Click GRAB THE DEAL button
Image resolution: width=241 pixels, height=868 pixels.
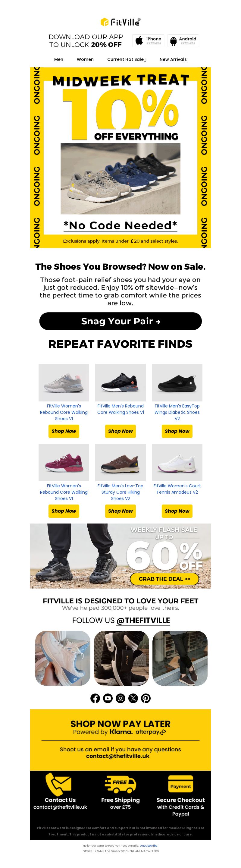(164, 579)
